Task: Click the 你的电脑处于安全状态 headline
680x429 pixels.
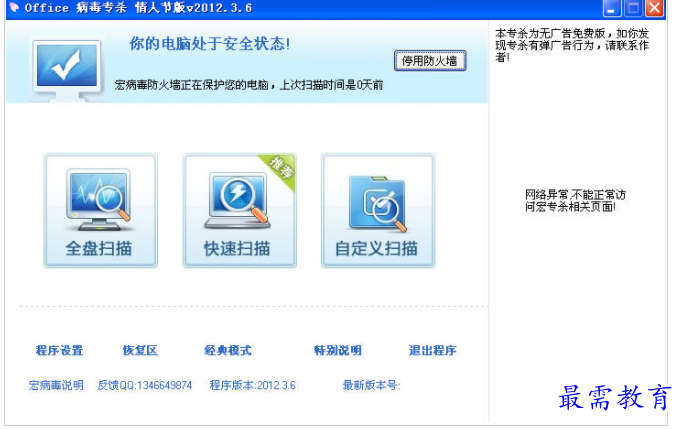Action: click(209, 44)
